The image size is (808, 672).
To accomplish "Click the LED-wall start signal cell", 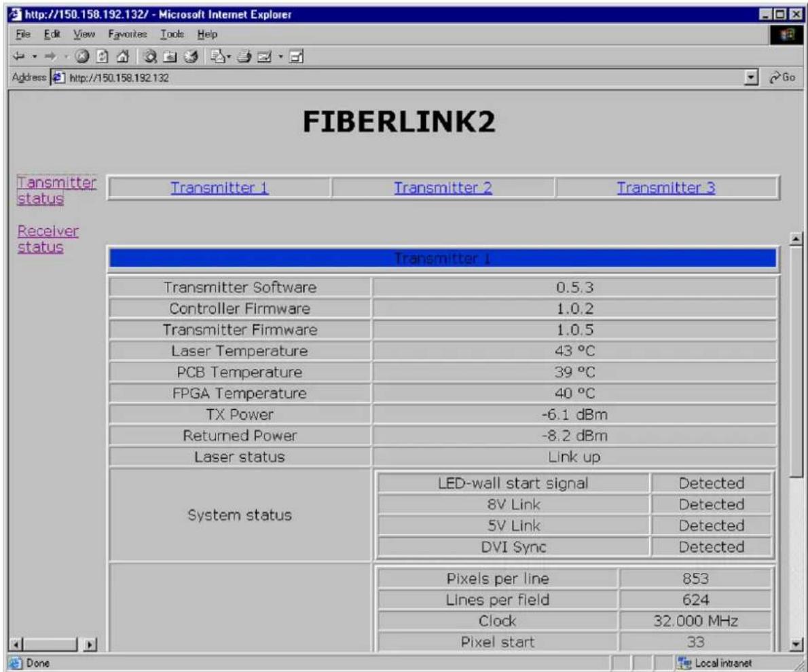I will pos(513,483).
